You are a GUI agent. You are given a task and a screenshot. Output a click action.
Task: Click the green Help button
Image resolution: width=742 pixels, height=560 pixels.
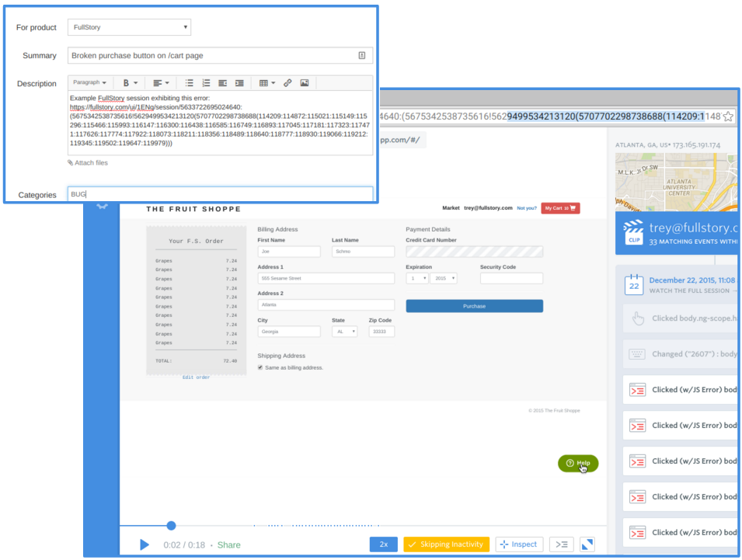[x=578, y=463]
